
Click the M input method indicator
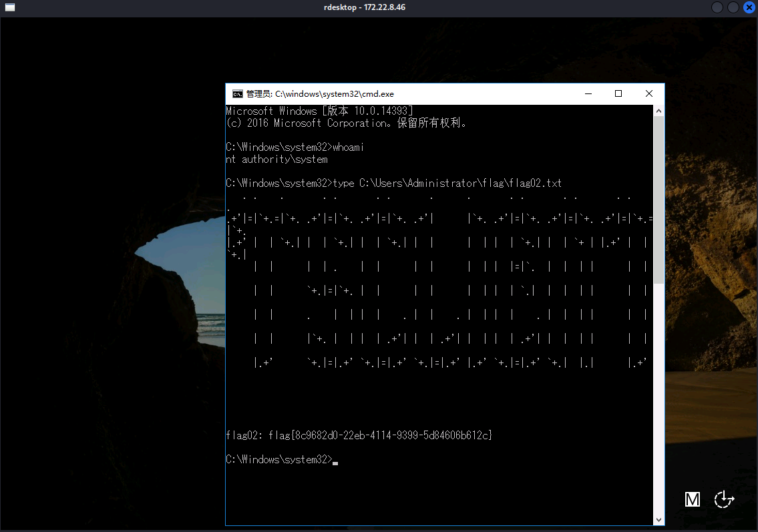[x=693, y=499]
